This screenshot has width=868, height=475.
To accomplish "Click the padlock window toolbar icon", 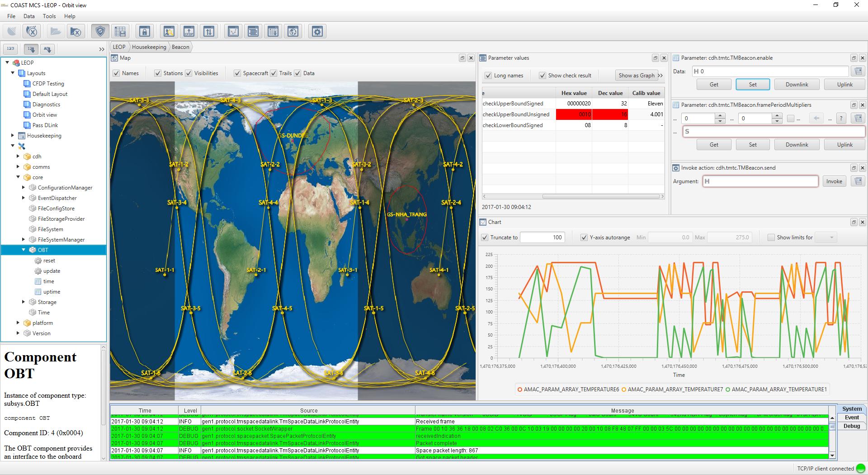I will tap(145, 31).
